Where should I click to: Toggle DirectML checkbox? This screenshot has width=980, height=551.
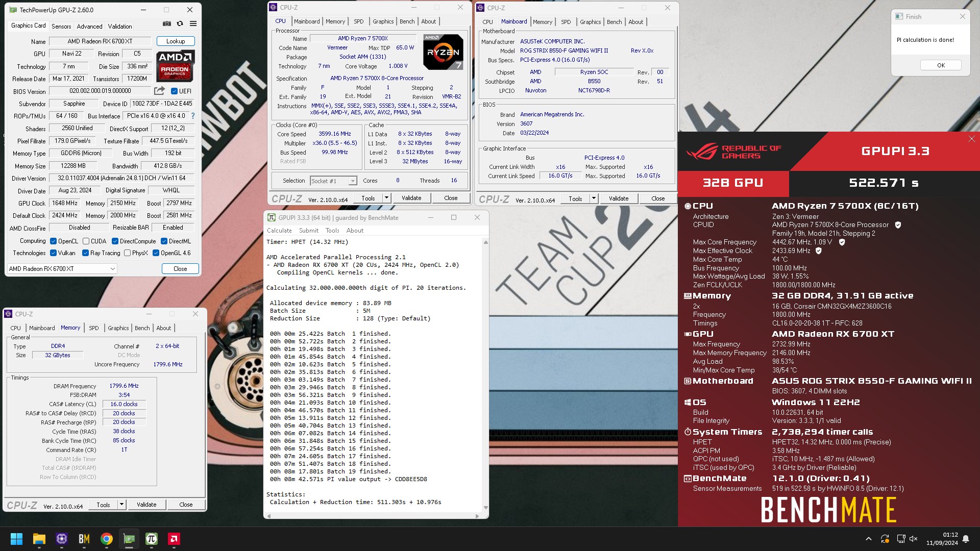pyautogui.click(x=164, y=241)
